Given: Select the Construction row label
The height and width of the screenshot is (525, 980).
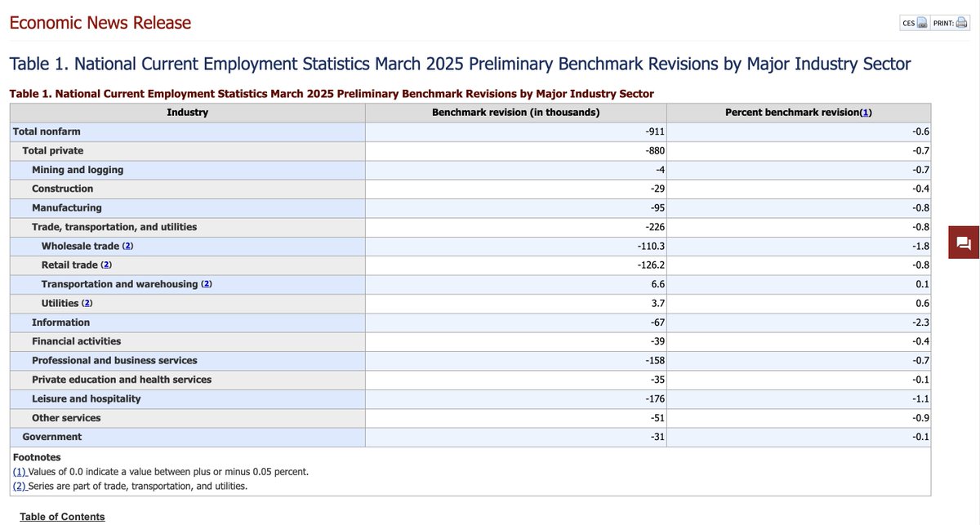Looking at the screenshot, I should (63, 189).
